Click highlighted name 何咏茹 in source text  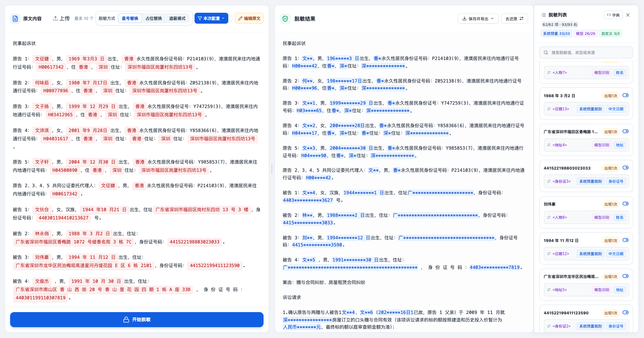click(x=42, y=83)
